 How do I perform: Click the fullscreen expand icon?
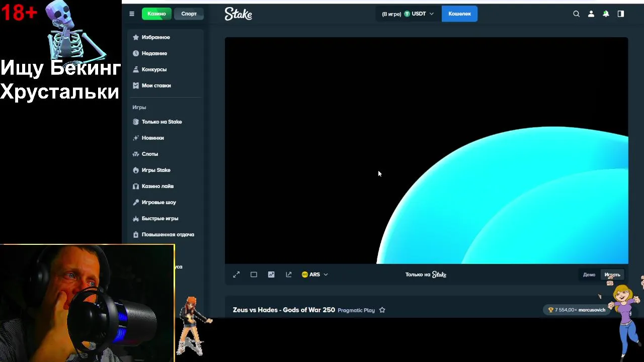[x=236, y=275]
